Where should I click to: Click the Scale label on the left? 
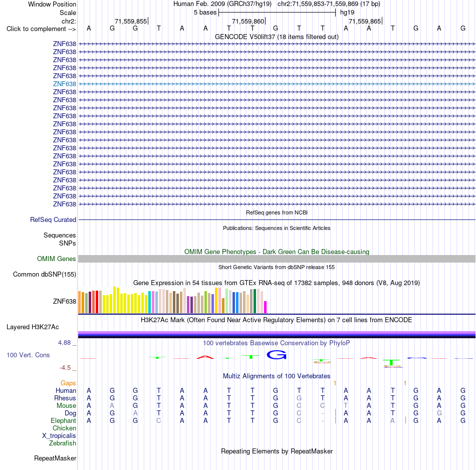pos(68,13)
